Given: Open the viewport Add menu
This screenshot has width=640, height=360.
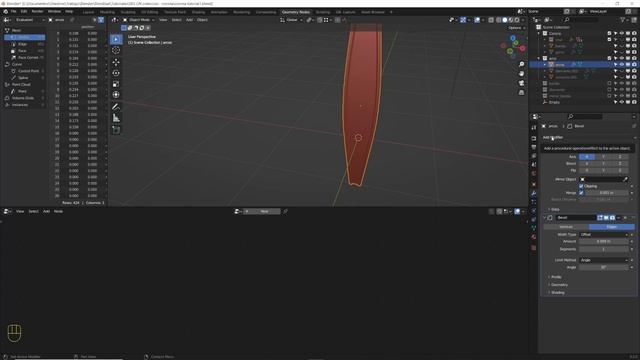Looking at the screenshot, I should [x=189, y=20].
